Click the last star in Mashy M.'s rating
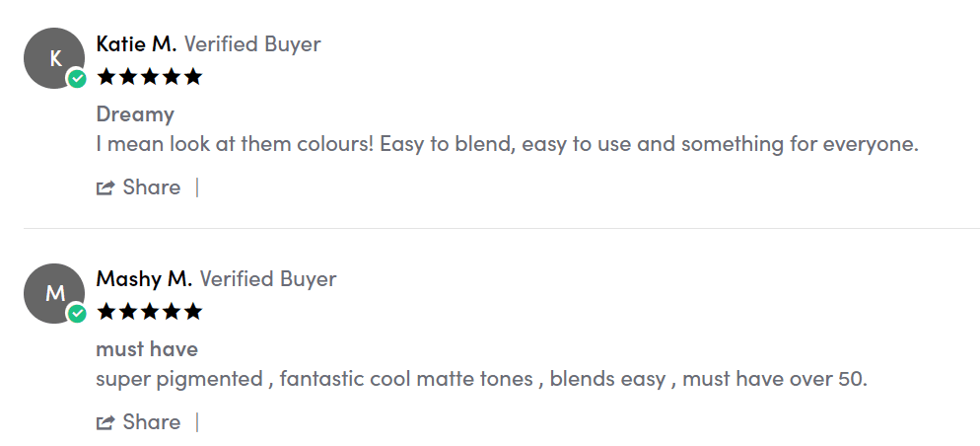The width and height of the screenshot is (980, 446). point(193,312)
